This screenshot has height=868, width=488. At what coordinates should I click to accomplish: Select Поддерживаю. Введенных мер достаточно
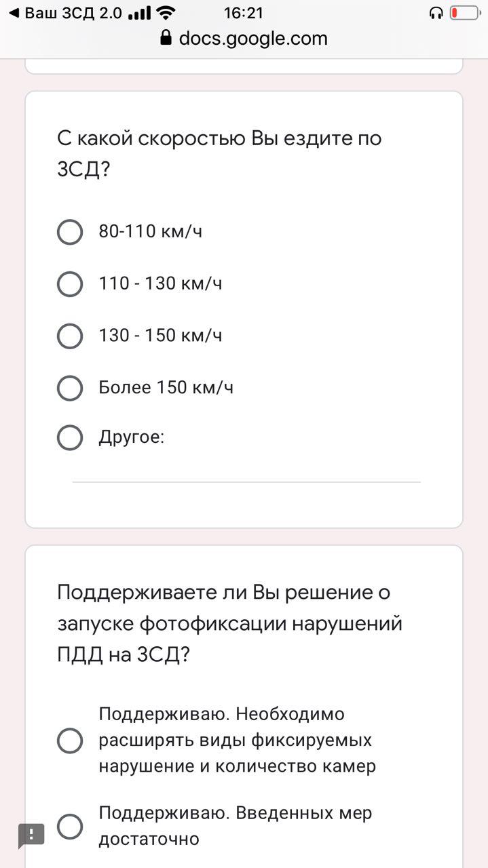point(69,827)
